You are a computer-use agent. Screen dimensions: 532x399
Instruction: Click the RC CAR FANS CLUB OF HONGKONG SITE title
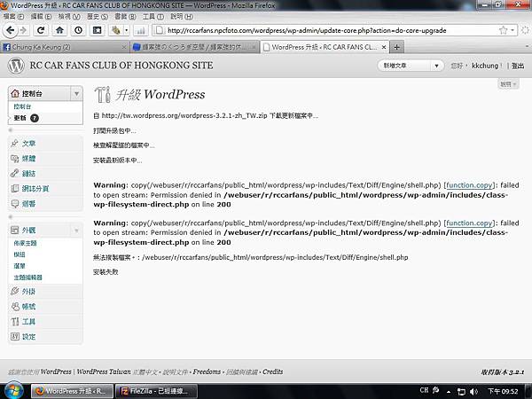pos(121,65)
